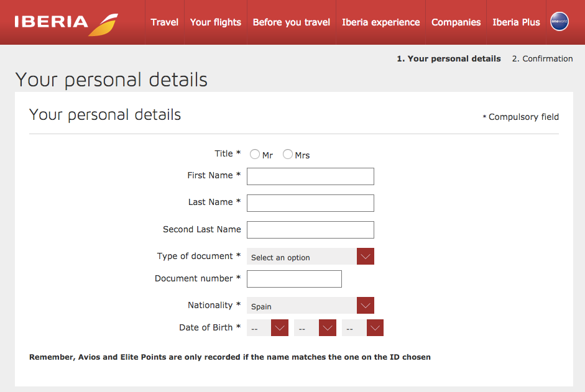Select the Mrs title radio button
585x392 pixels.
(288, 154)
